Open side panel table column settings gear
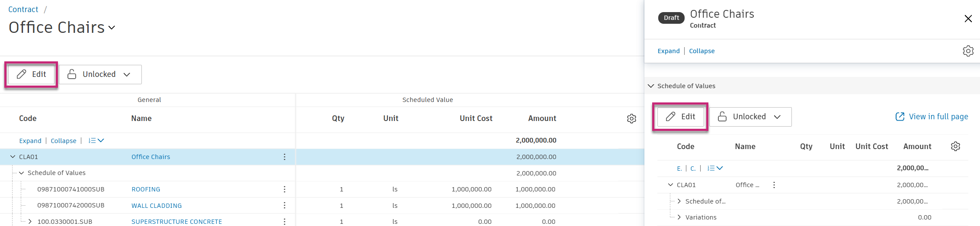 coord(956,146)
